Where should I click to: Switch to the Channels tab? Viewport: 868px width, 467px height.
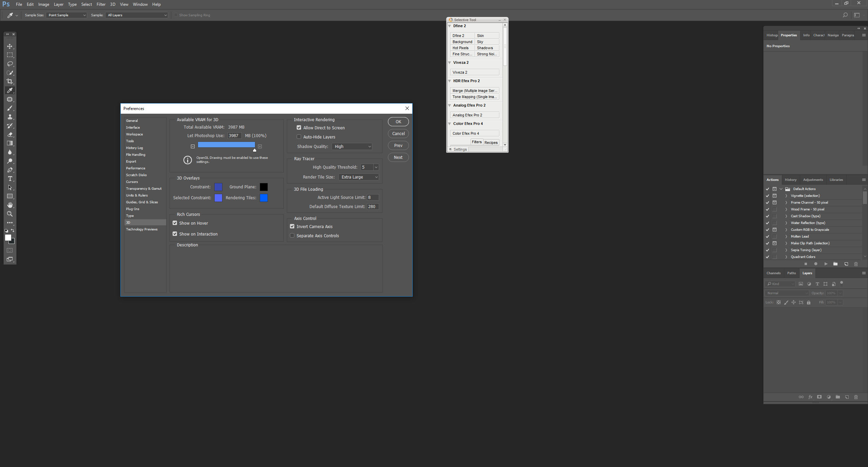(x=774, y=273)
